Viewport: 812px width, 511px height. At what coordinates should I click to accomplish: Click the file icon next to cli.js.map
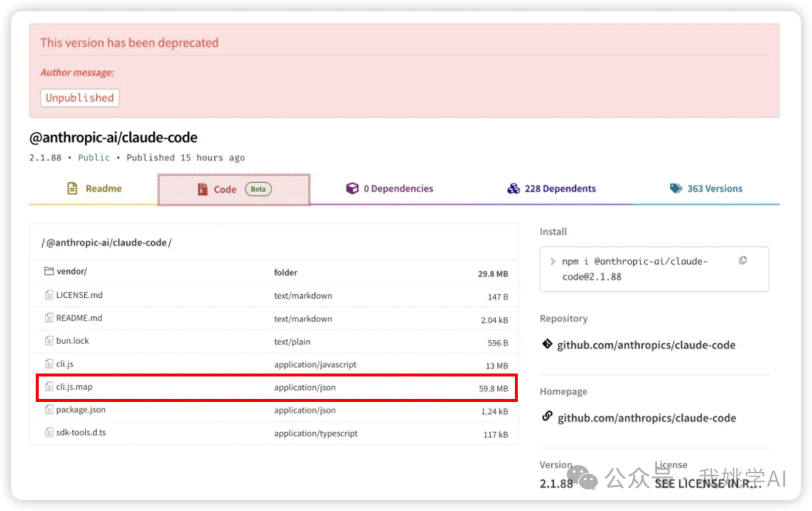49,387
